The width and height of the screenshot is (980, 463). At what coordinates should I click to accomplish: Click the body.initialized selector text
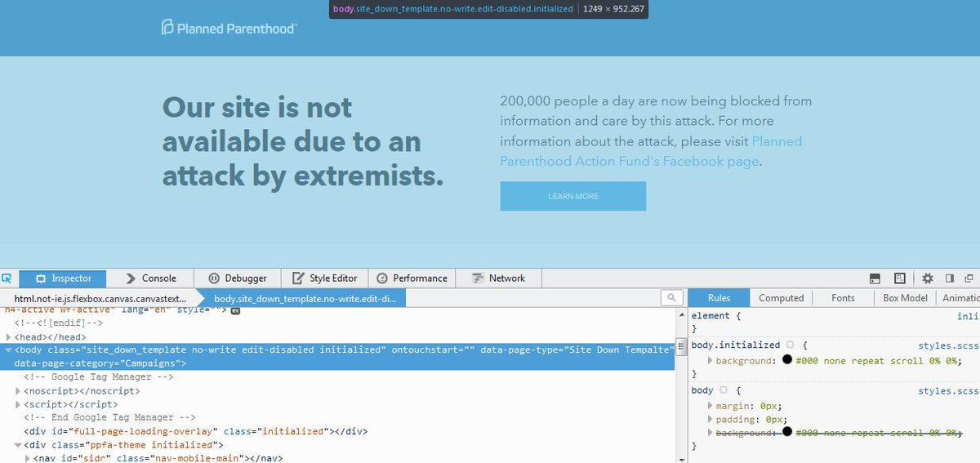(736, 345)
